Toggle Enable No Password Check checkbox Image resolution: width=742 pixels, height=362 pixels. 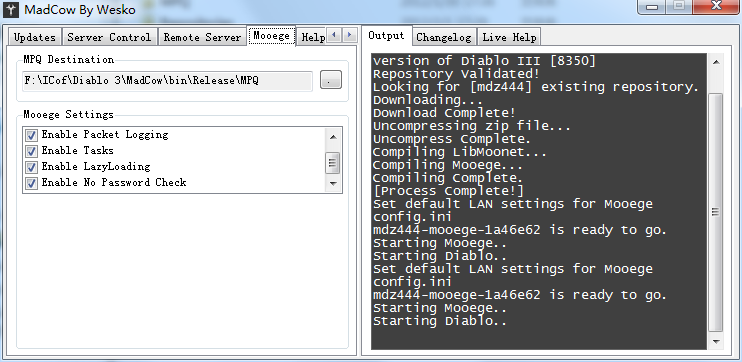click(x=31, y=183)
